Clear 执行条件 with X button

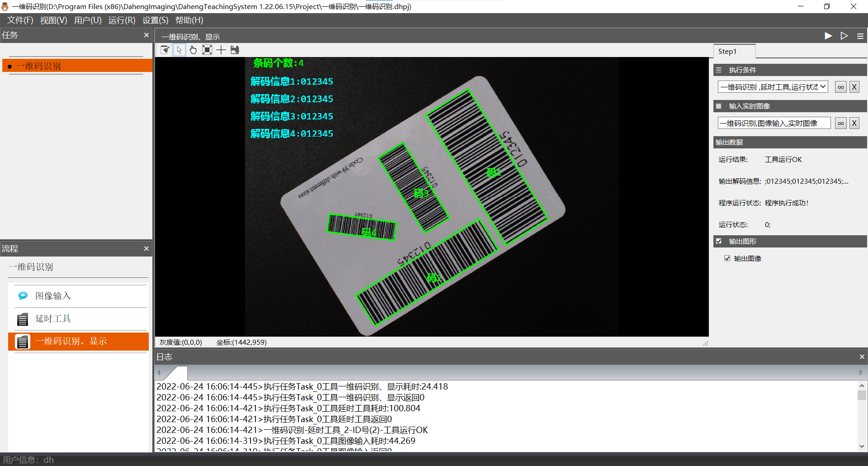pos(854,87)
